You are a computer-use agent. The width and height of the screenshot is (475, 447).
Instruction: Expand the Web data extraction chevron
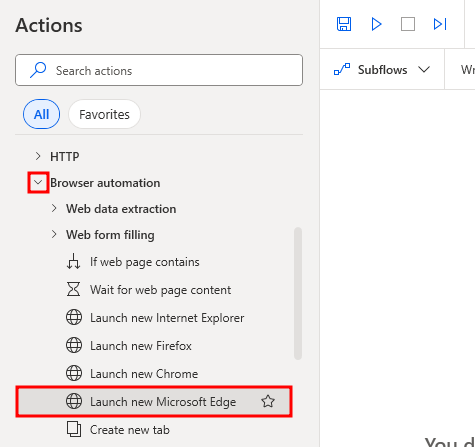pyautogui.click(x=54, y=208)
